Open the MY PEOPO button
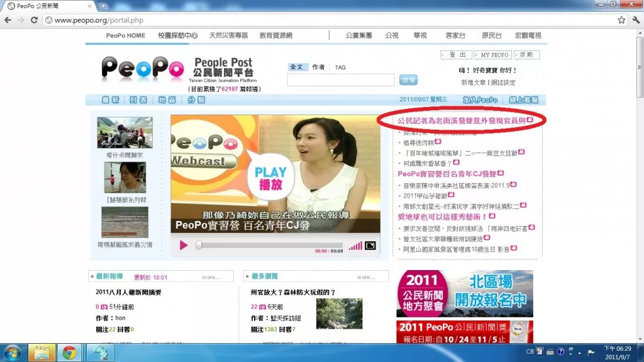 (x=493, y=55)
